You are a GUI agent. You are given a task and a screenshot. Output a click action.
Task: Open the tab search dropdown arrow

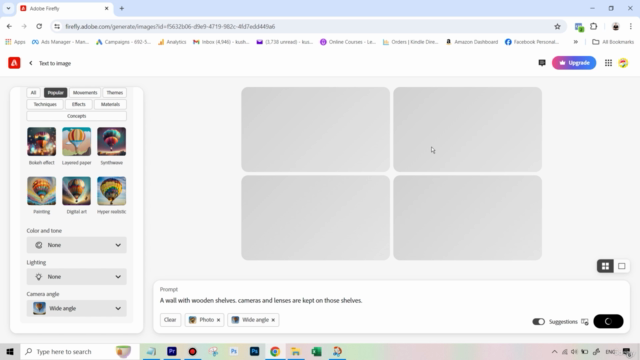8,8
